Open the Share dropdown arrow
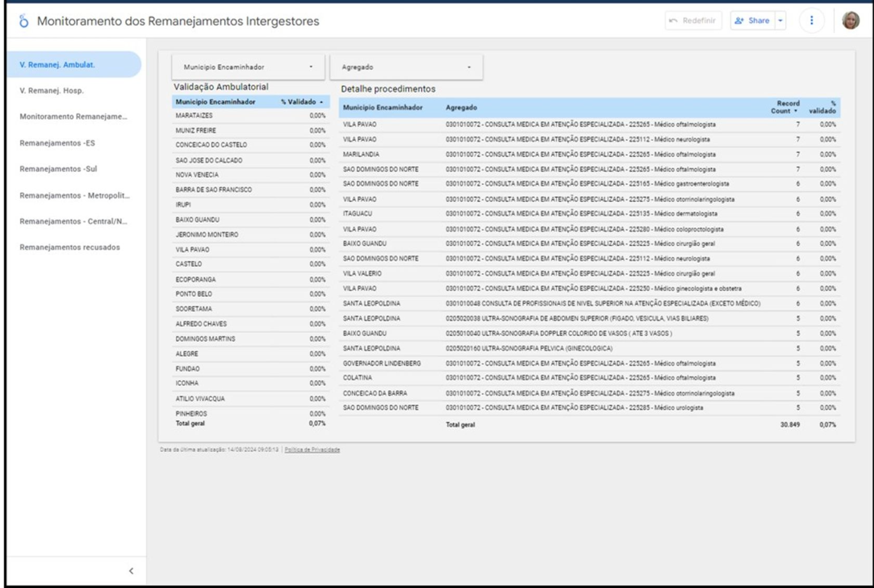Screen dimensions: 874x588 780,20
